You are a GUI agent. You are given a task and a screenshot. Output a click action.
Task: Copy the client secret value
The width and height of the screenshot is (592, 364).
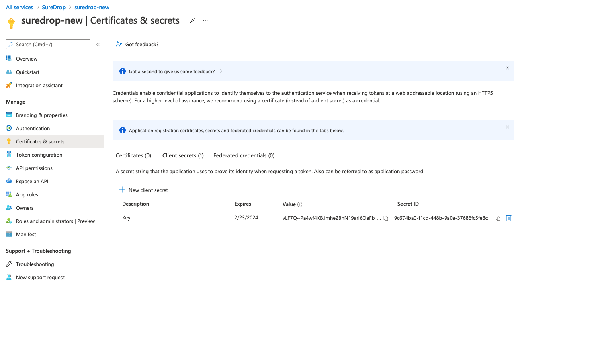coord(386,218)
